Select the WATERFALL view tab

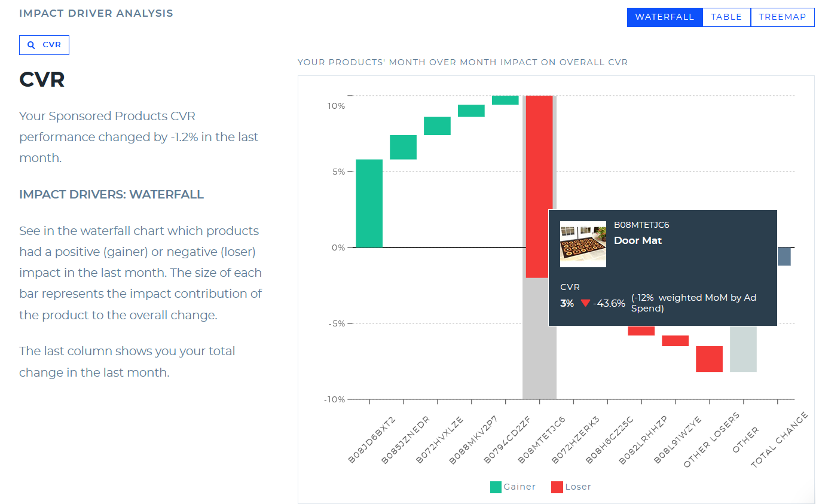click(665, 17)
